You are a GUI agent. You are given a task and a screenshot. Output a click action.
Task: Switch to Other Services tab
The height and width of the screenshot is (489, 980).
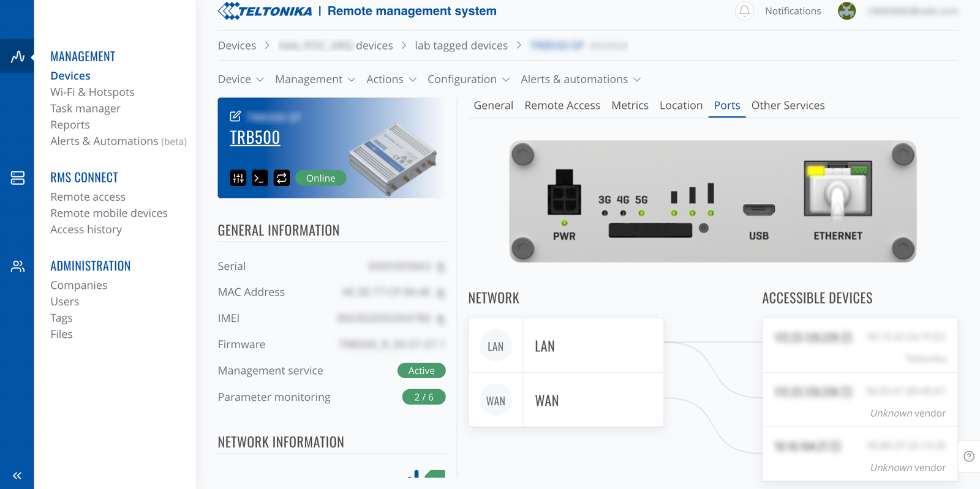coord(788,105)
